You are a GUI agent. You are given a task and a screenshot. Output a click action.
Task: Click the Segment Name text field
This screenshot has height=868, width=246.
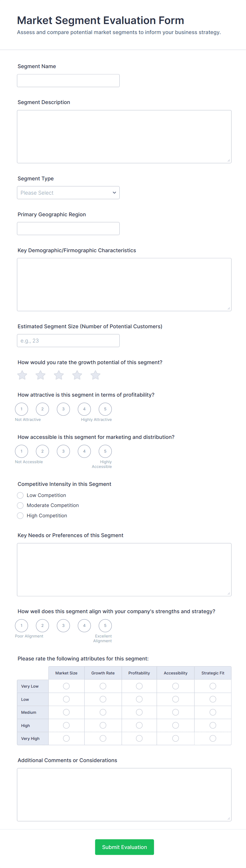(x=68, y=81)
